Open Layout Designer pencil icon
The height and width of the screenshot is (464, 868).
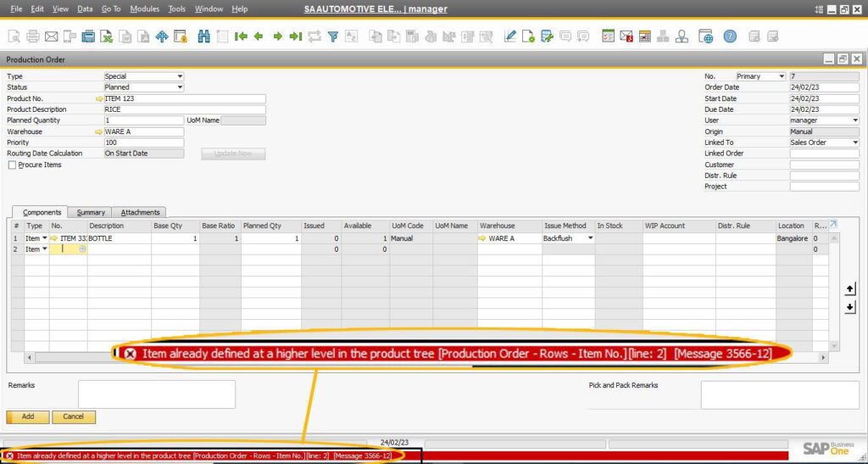pyautogui.click(x=509, y=36)
